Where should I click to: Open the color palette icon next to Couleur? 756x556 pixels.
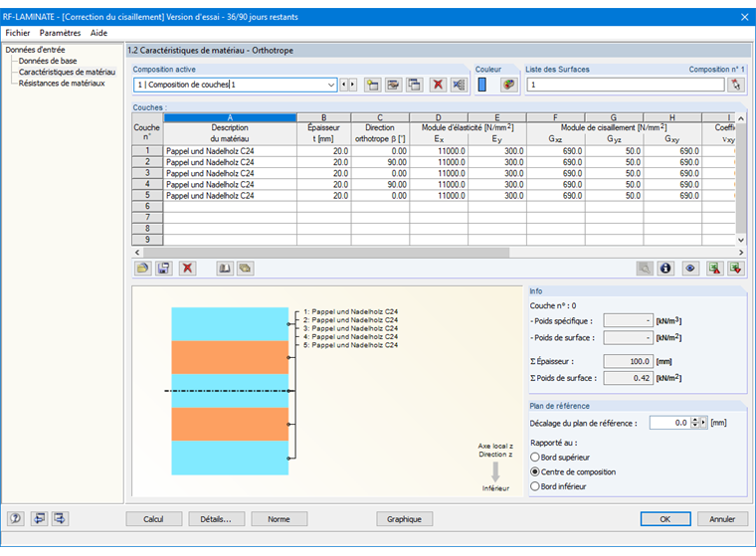508,85
